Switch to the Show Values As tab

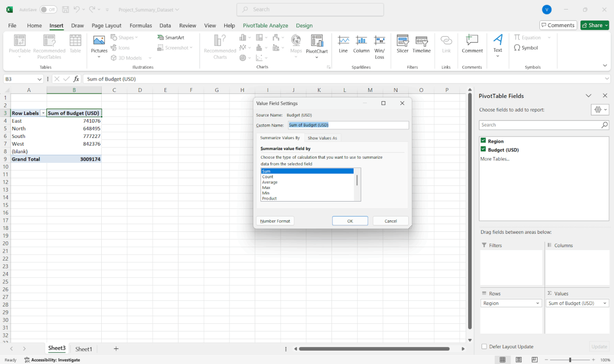[x=322, y=138]
